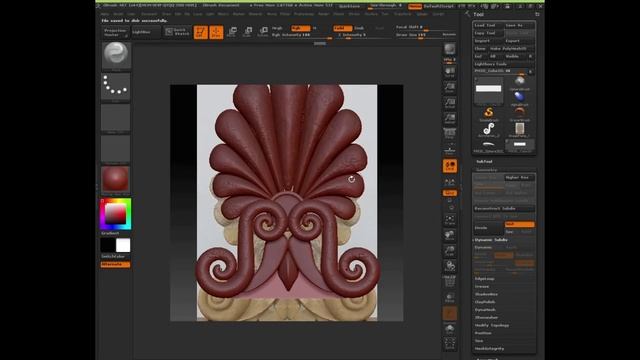Image resolution: width=640 pixels, height=360 pixels.
Task: Click the Xpose icon
Action: [x=450, y=344]
